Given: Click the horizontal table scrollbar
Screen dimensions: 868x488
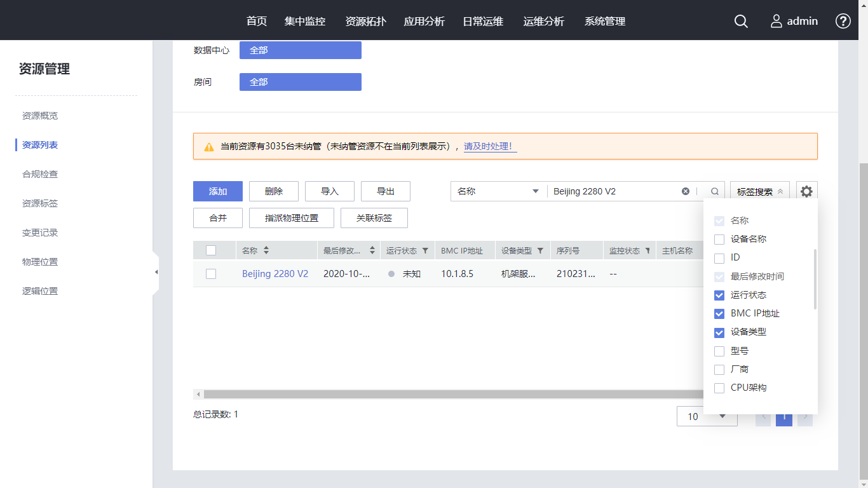Looking at the screenshot, I should pos(445,395).
